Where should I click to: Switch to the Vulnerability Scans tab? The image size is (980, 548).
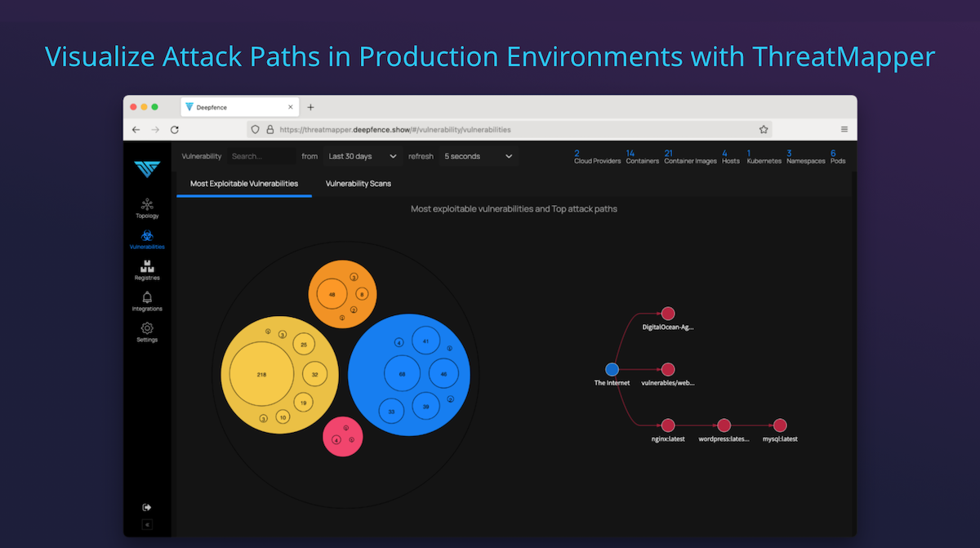[358, 184]
